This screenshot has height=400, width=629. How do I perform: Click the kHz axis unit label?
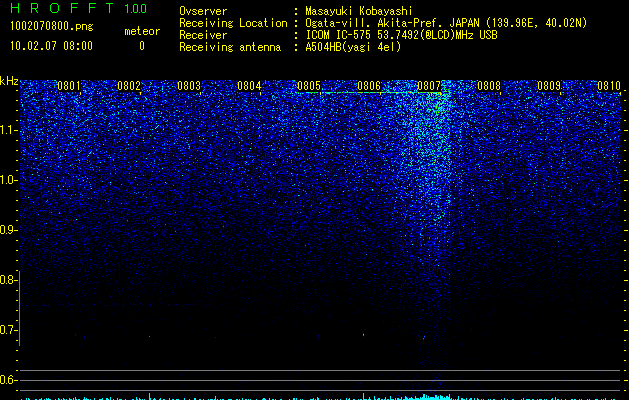(x=9, y=81)
